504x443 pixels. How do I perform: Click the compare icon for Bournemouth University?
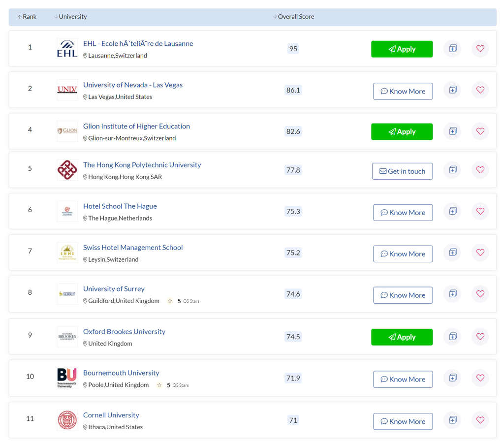click(x=452, y=378)
